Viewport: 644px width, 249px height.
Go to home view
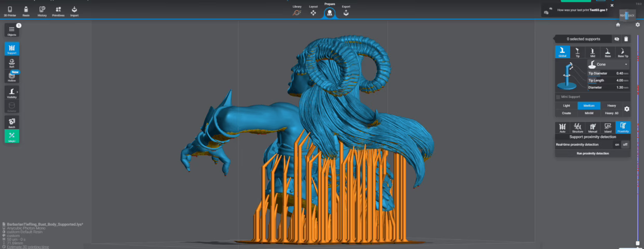(618, 24)
